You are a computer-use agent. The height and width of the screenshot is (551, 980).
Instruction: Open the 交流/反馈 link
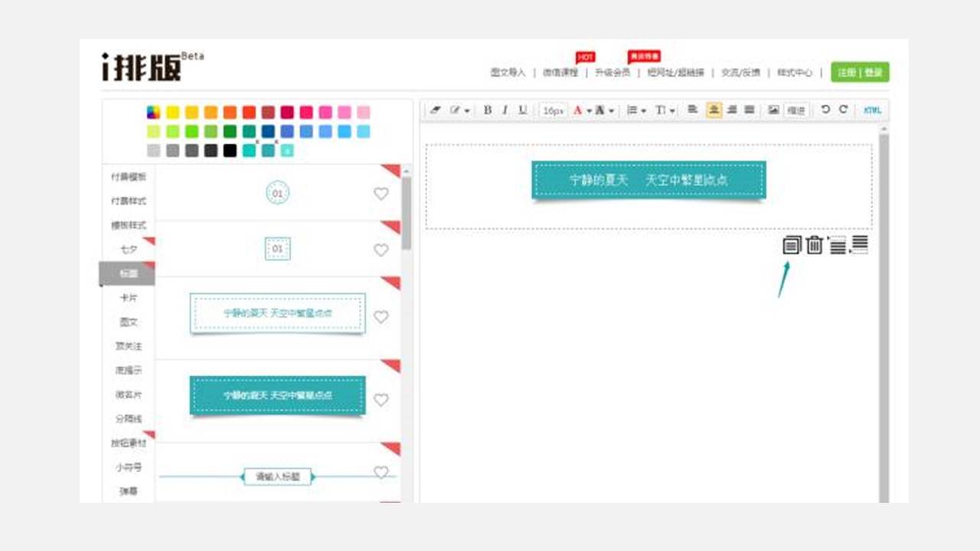[740, 73]
